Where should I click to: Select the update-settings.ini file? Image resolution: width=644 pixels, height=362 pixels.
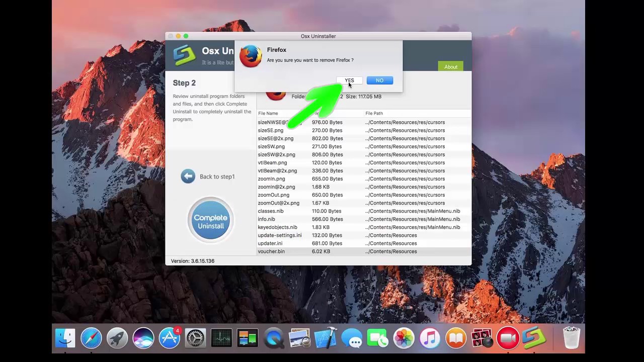point(364,235)
